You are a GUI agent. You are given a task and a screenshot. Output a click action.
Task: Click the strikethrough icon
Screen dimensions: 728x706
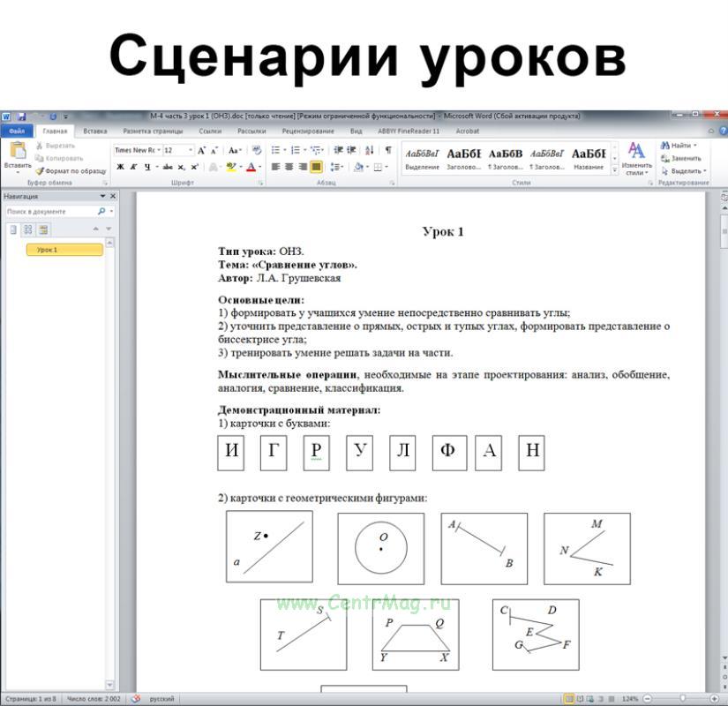pyautogui.click(x=168, y=167)
